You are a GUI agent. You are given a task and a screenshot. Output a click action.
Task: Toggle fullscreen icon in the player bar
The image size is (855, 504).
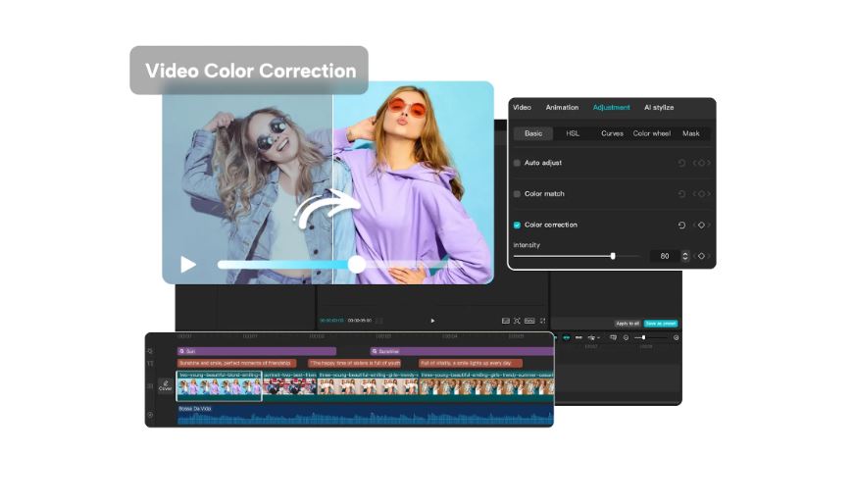pos(542,321)
